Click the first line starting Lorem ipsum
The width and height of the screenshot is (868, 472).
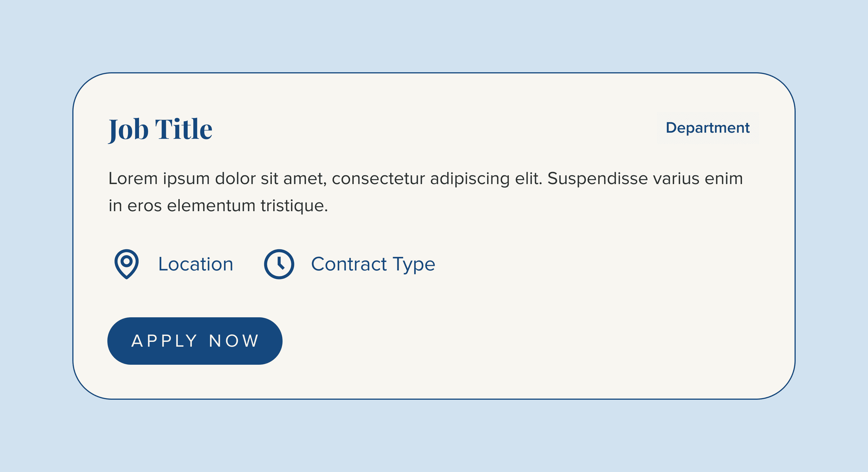[426, 178]
